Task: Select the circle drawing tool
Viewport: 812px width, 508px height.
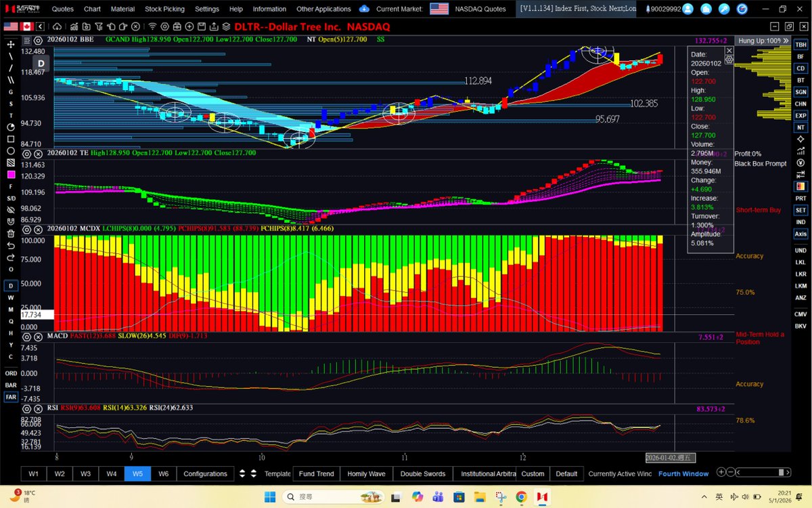Action: [10, 151]
